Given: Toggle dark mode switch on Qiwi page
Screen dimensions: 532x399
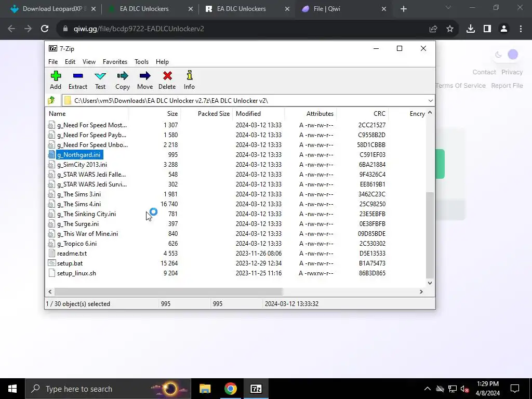Looking at the screenshot, I should click(x=507, y=54).
